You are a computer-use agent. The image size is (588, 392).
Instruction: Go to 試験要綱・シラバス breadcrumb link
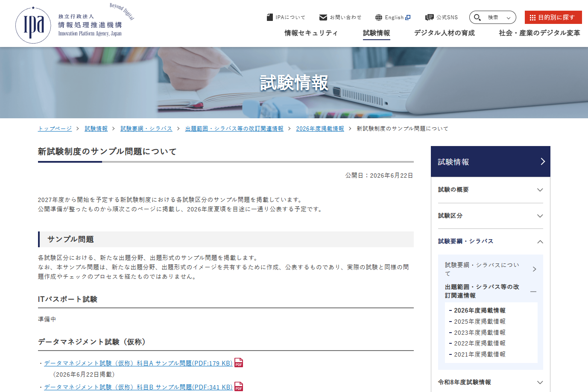pyautogui.click(x=146, y=129)
